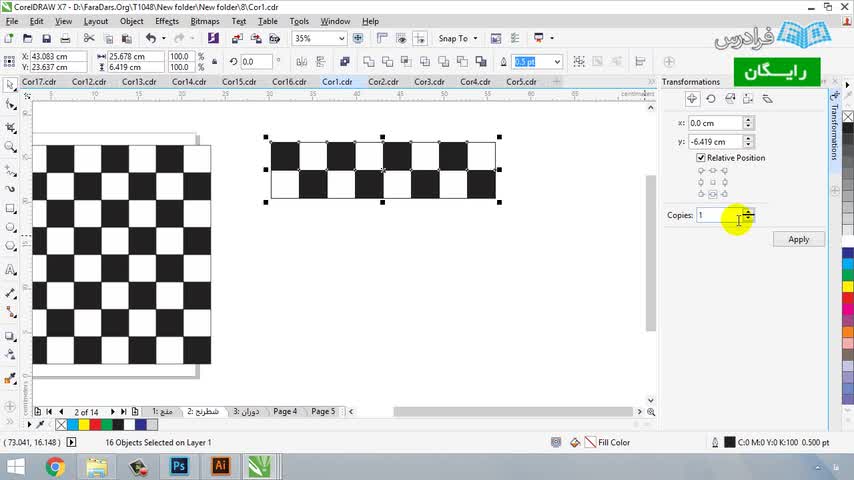Open the Effects menu
This screenshot has height=480, width=854.
point(167,21)
